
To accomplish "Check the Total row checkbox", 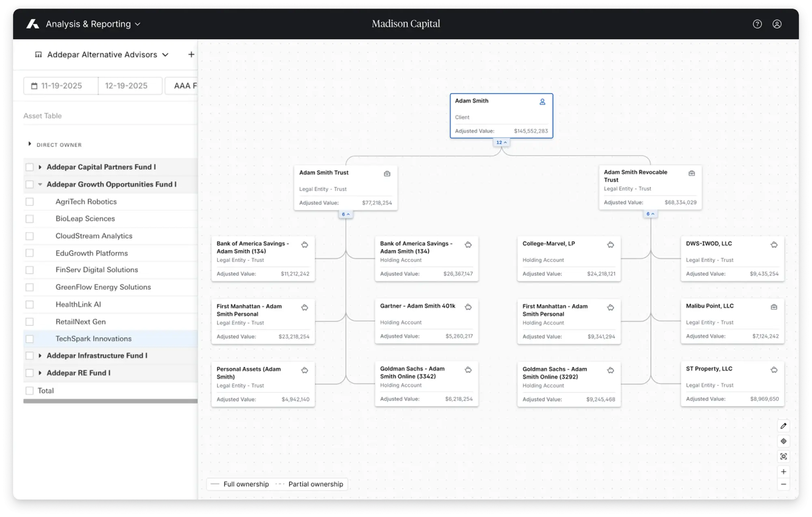I will 29,390.
